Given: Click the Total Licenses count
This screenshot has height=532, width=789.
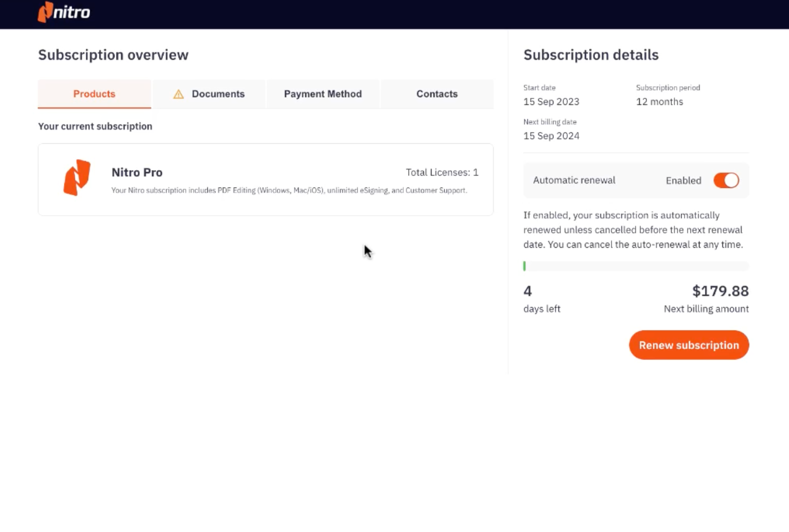Looking at the screenshot, I should tap(442, 172).
